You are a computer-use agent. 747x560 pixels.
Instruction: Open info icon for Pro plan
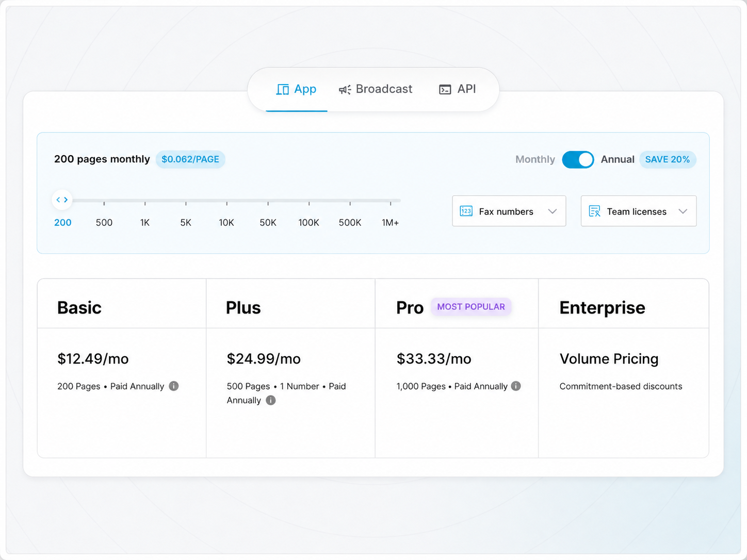click(x=516, y=386)
